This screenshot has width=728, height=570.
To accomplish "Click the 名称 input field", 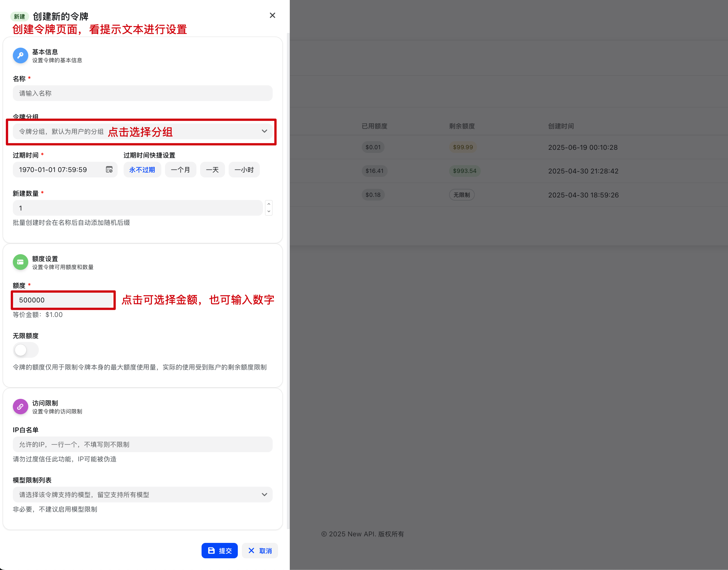I will [x=142, y=94].
